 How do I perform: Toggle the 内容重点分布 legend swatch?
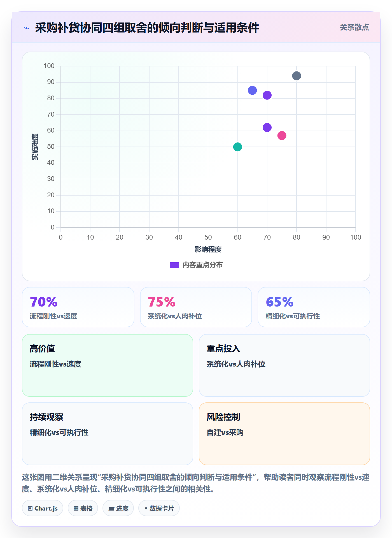(174, 265)
